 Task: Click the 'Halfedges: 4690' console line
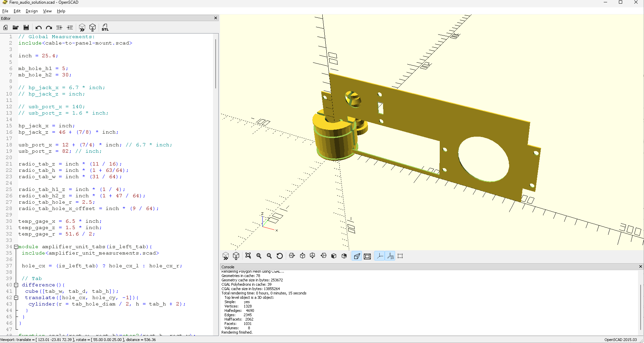point(239,311)
